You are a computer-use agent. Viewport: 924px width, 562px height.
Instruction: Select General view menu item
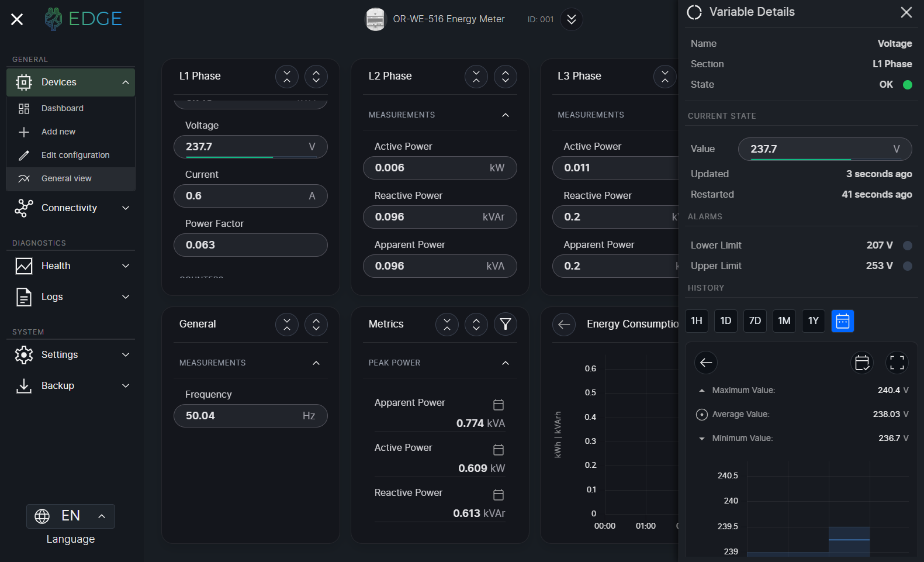[71, 178]
